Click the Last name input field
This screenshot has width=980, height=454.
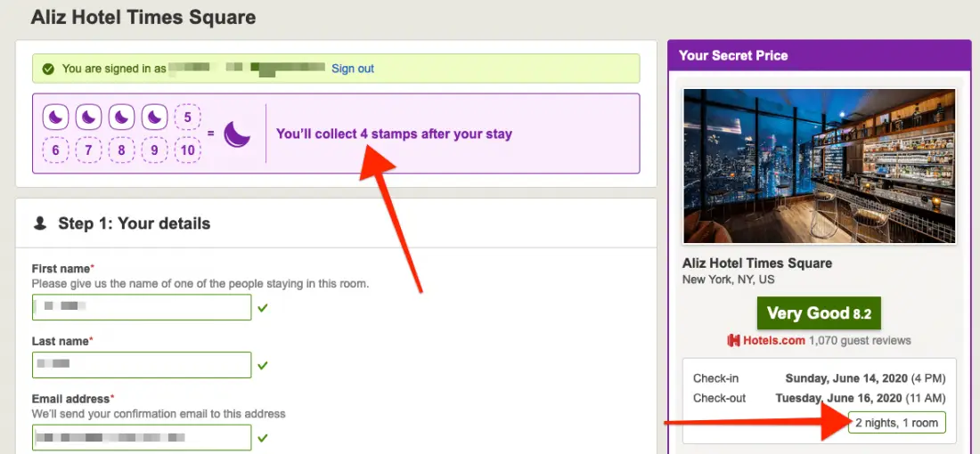click(x=142, y=364)
